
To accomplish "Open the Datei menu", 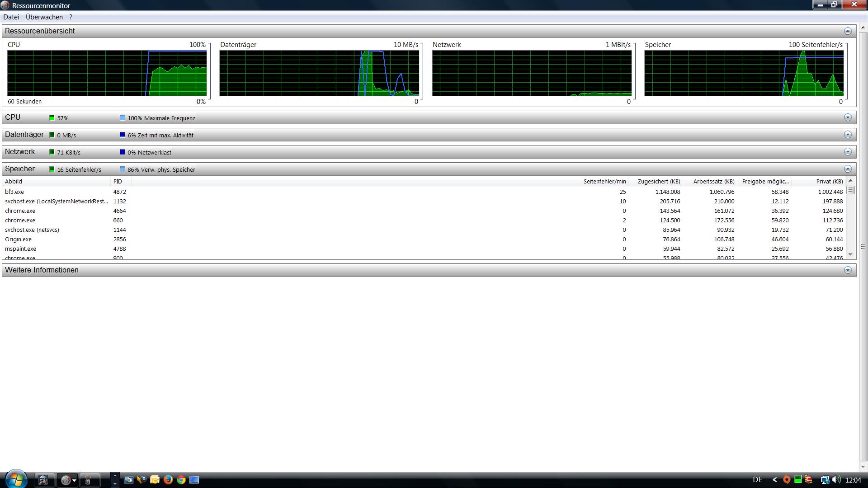I will click(11, 17).
